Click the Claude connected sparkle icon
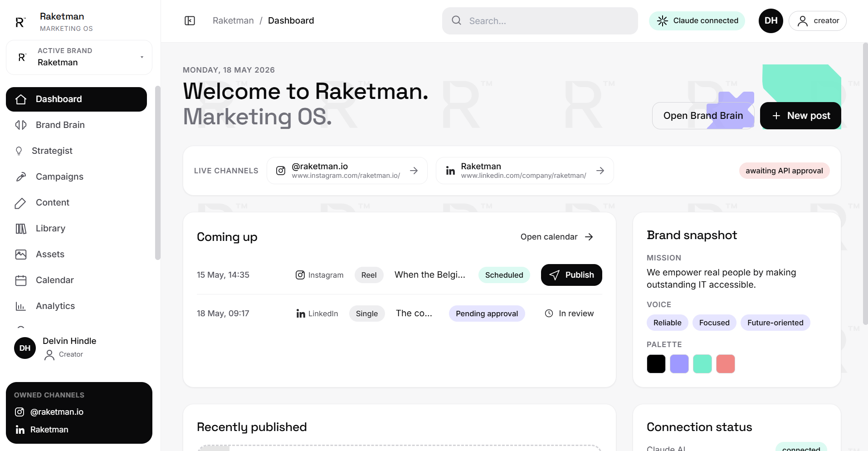 [663, 21]
